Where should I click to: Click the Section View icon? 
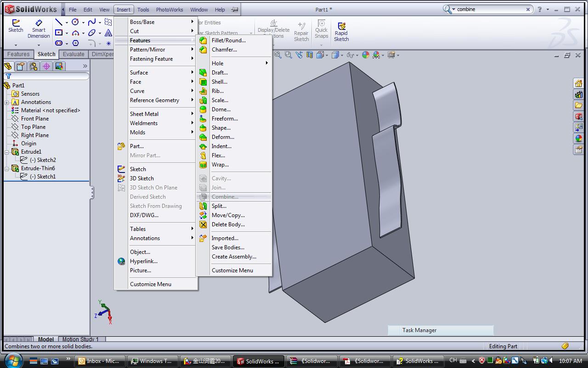[310, 55]
